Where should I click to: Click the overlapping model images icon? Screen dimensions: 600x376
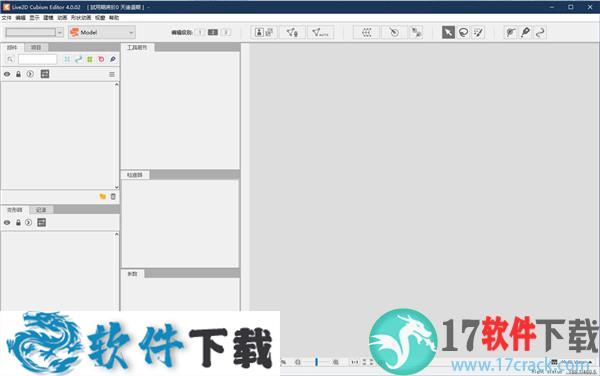269,33
